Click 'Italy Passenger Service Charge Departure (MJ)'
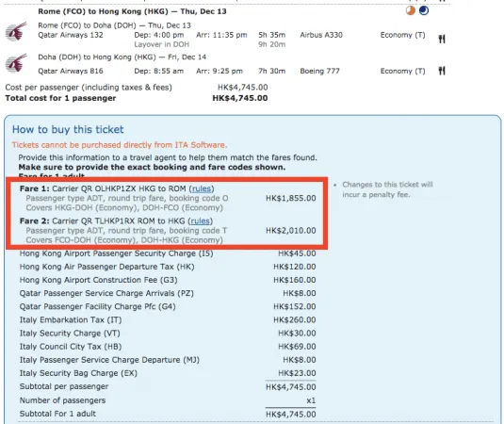504x424 pixels. pyautogui.click(x=109, y=360)
